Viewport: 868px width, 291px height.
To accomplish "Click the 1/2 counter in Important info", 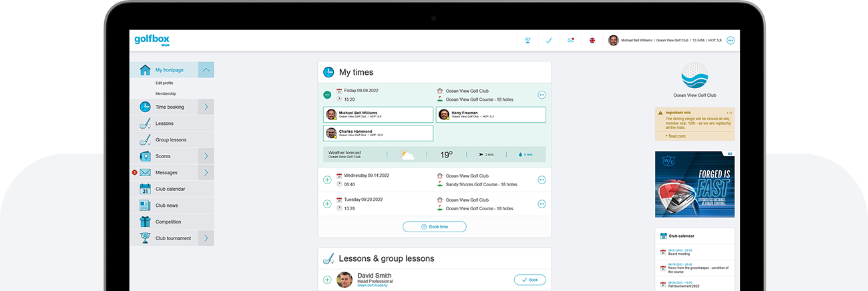I will [728, 113].
